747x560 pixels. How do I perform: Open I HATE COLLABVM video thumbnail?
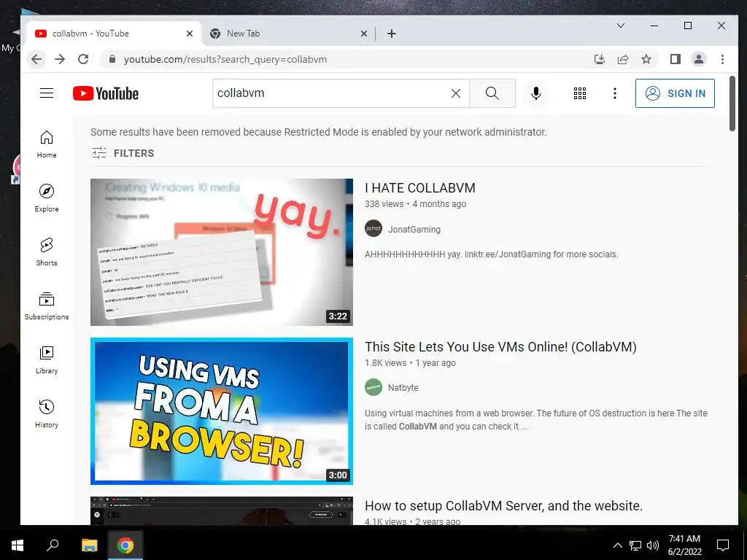[x=222, y=252]
